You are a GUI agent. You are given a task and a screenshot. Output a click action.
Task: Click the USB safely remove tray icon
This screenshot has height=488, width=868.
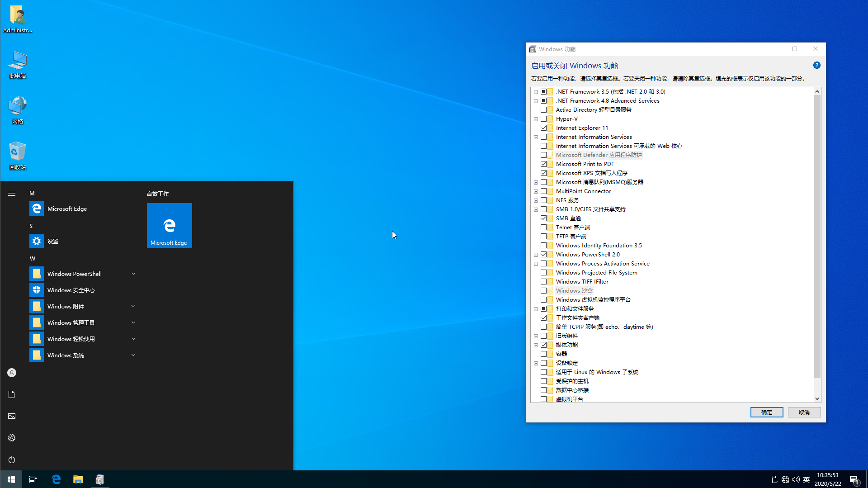(x=774, y=479)
